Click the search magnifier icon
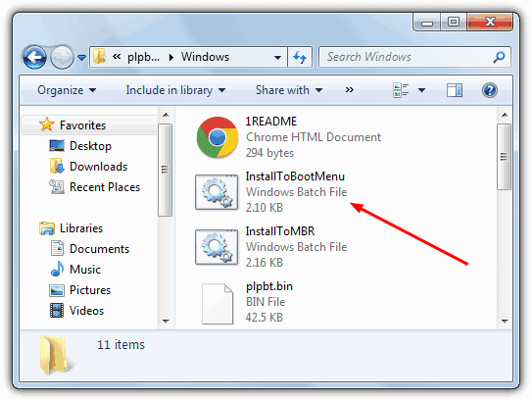 (x=499, y=57)
